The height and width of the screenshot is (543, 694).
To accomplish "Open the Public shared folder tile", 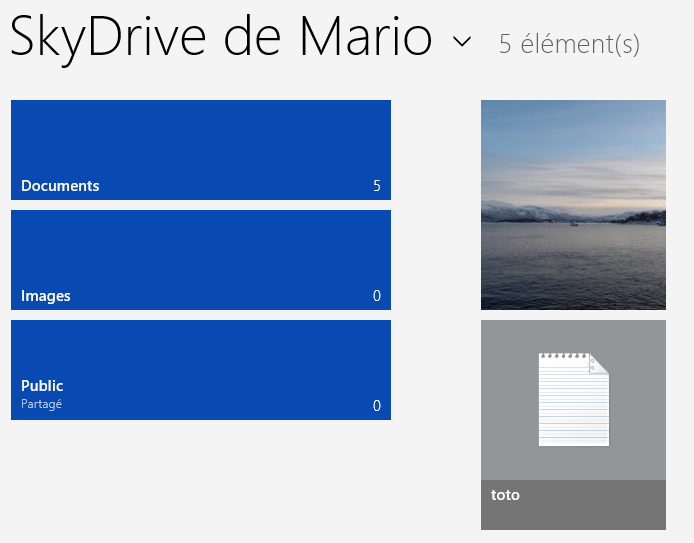I will pyautogui.click(x=201, y=370).
